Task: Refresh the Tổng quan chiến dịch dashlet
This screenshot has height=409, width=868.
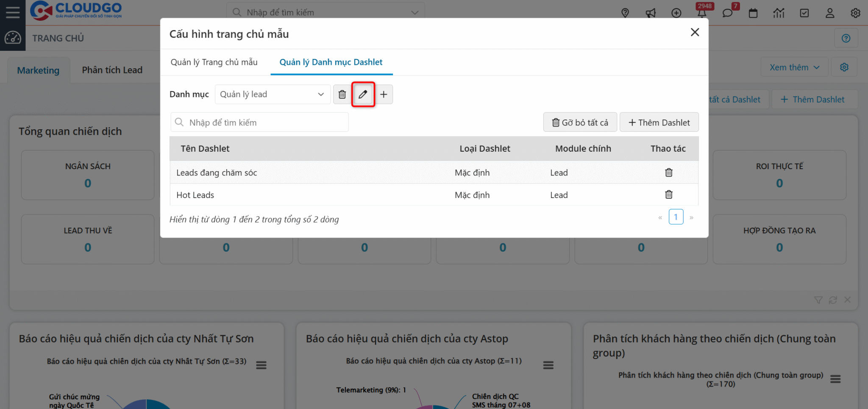Action: point(833,300)
